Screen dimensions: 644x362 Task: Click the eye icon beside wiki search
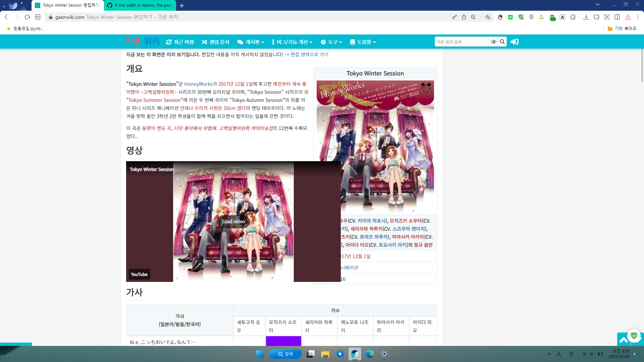tap(493, 42)
